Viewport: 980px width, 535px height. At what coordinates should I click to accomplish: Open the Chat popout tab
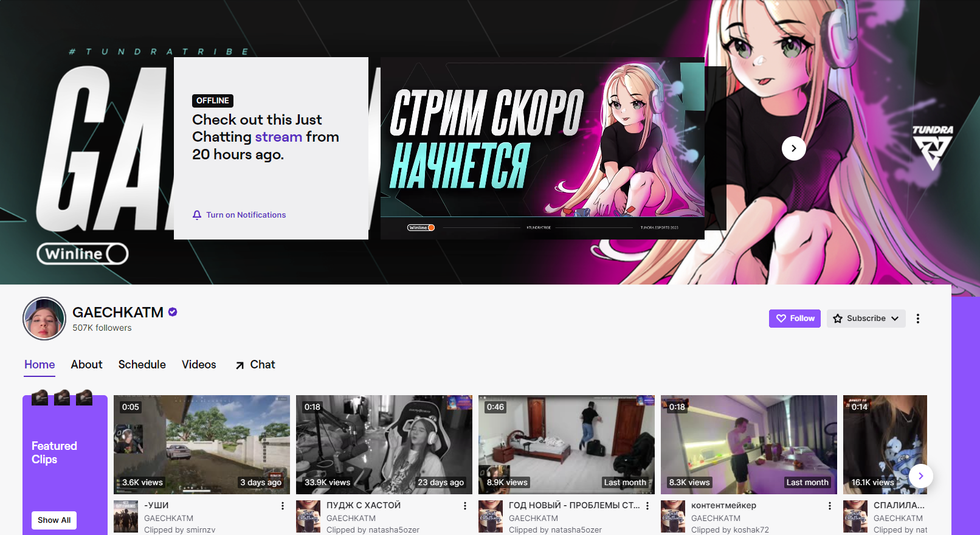coord(255,365)
